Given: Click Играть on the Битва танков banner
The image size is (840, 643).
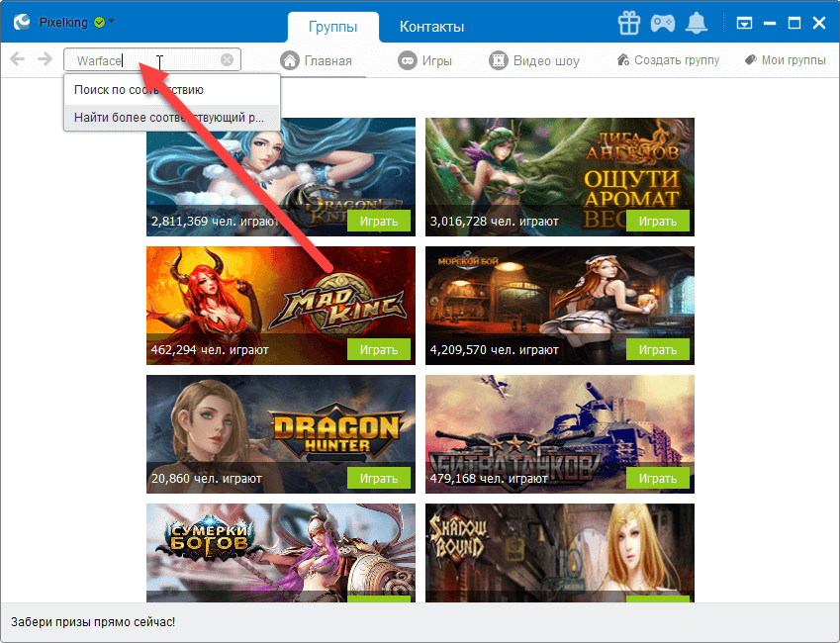Looking at the screenshot, I should (658, 479).
